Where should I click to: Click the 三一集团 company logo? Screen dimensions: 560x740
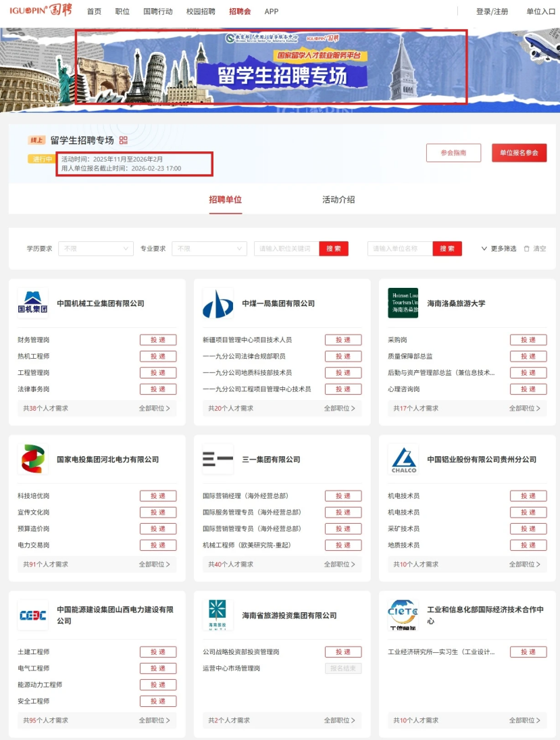point(218,460)
